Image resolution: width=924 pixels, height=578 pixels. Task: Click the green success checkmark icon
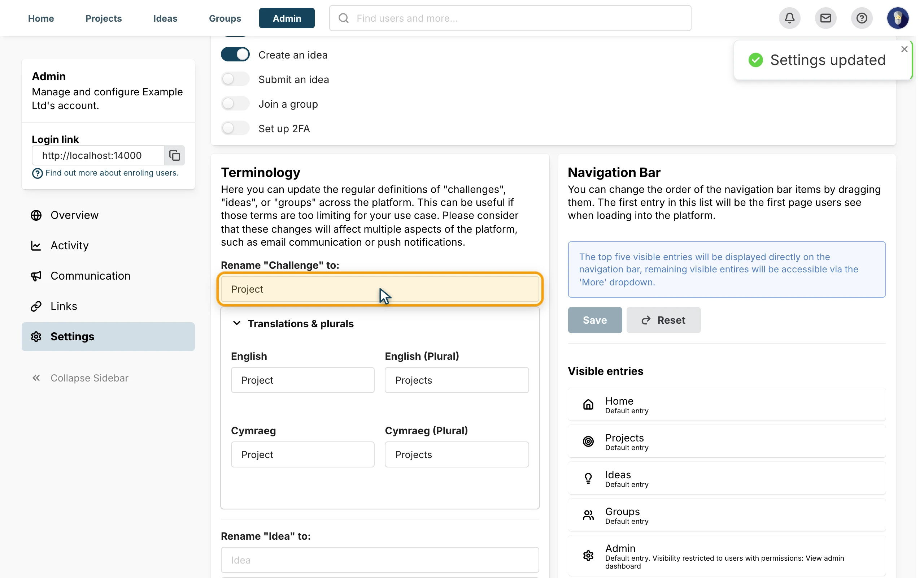pyautogui.click(x=755, y=60)
